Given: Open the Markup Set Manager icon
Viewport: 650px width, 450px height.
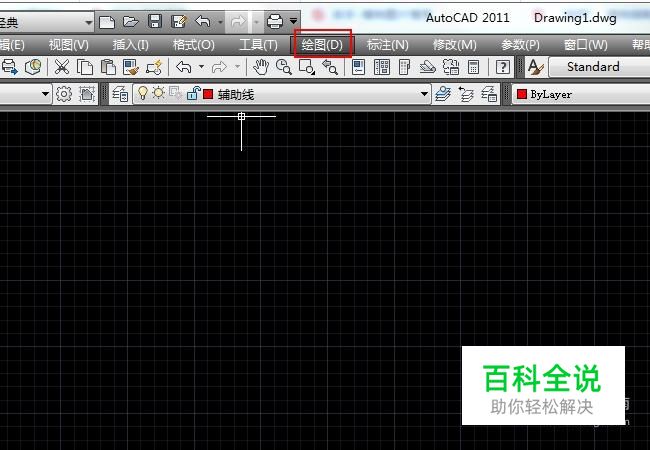Looking at the screenshot, I should 451,67.
